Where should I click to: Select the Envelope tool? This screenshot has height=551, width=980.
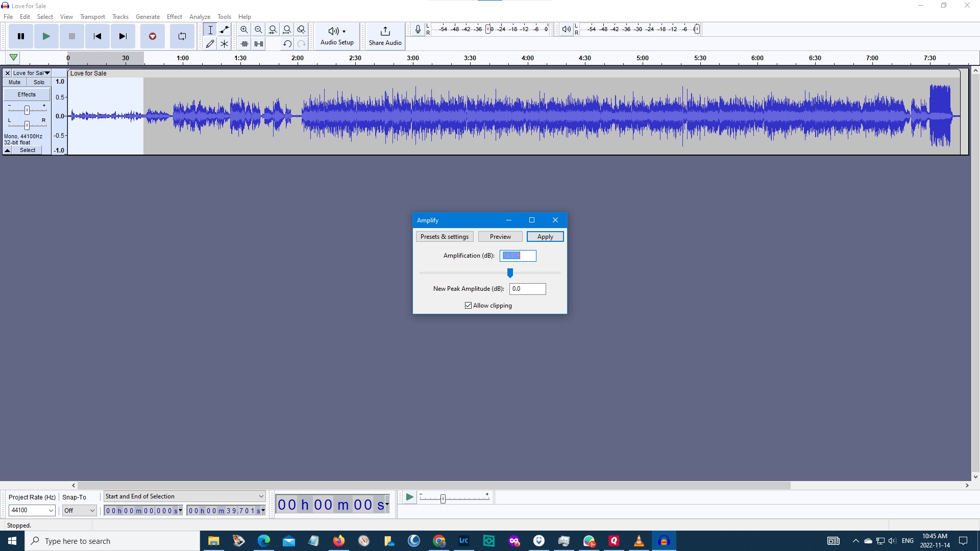pyautogui.click(x=224, y=30)
